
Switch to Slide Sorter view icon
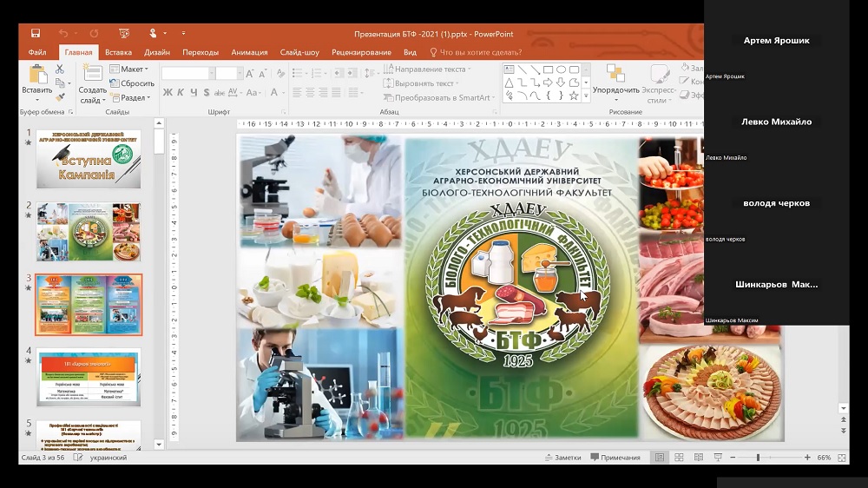(x=680, y=458)
